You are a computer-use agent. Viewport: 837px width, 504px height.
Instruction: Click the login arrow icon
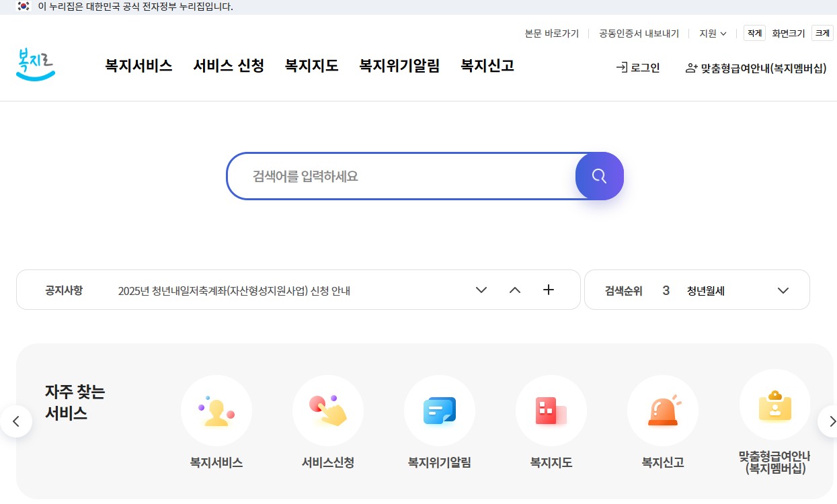(622, 67)
